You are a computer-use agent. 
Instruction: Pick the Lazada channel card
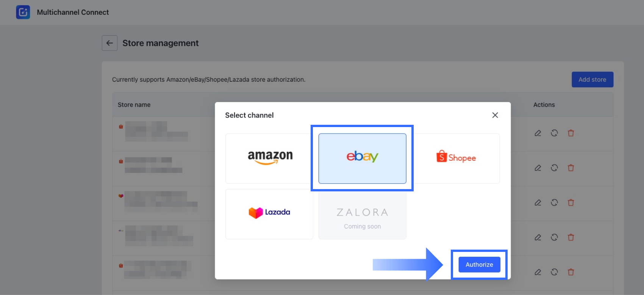[x=269, y=214]
